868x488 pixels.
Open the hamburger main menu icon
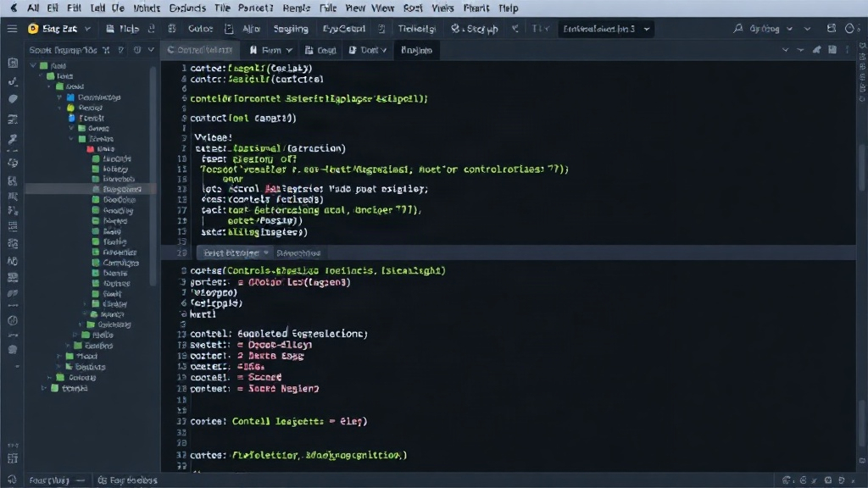pos(12,29)
